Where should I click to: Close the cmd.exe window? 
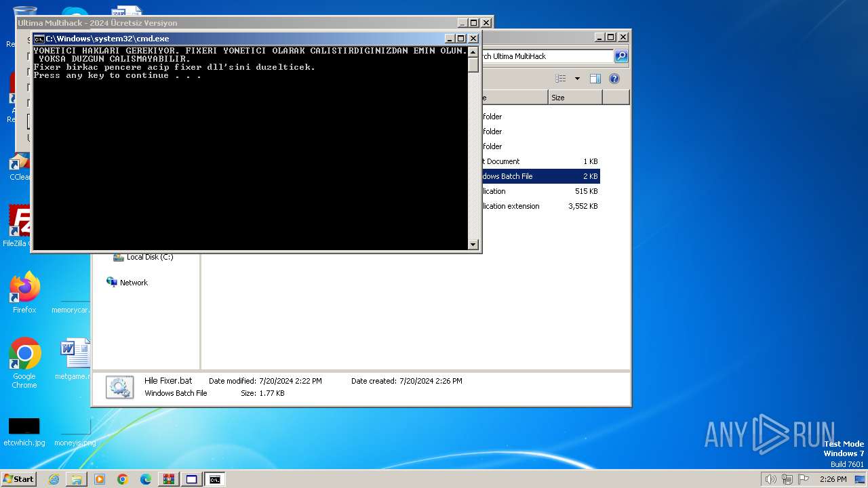pos(473,39)
